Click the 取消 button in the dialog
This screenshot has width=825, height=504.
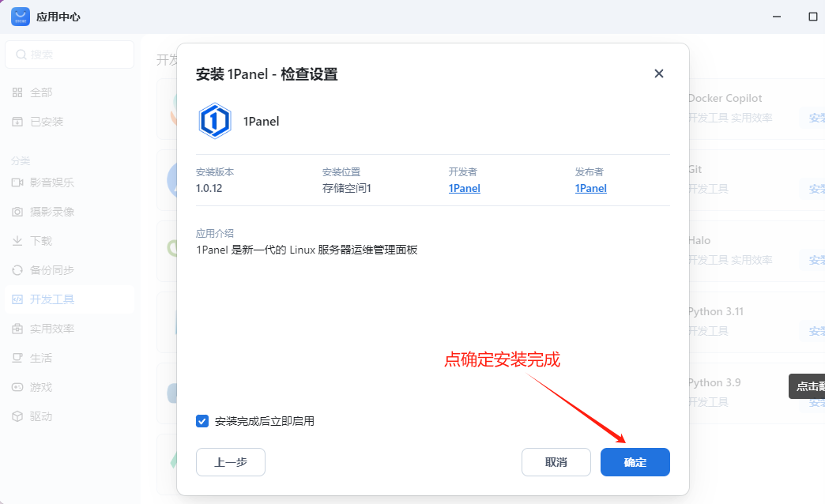pos(556,462)
